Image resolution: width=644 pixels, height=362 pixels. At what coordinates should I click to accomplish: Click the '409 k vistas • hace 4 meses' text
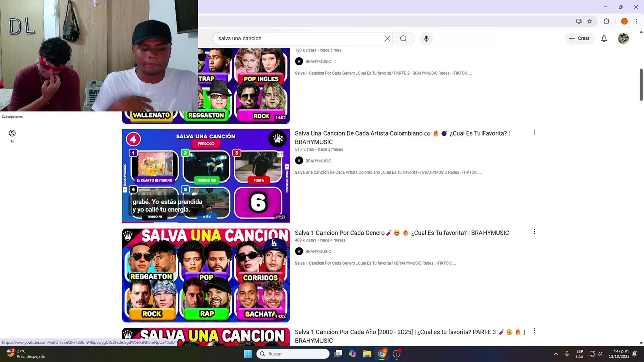pyautogui.click(x=320, y=240)
